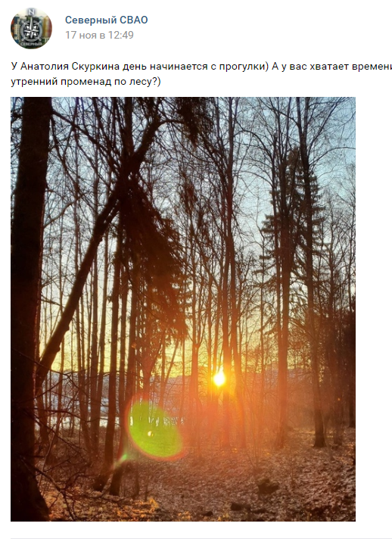Click the green lens flare in the photo
The width and height of the screenshot is (392, 539).
155,428
